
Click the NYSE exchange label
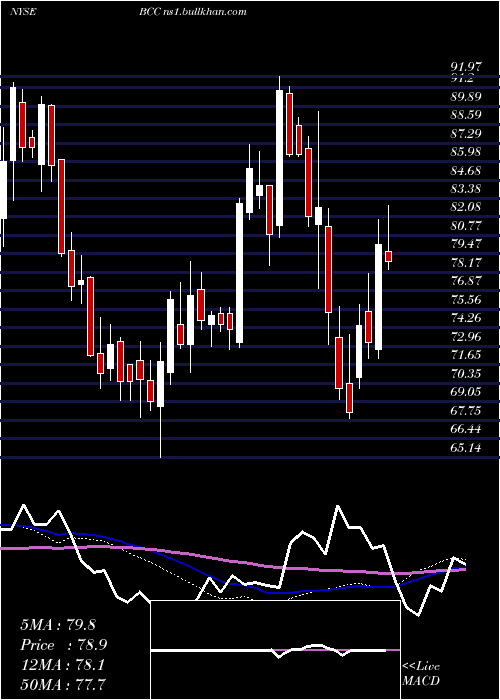(23, 12)
